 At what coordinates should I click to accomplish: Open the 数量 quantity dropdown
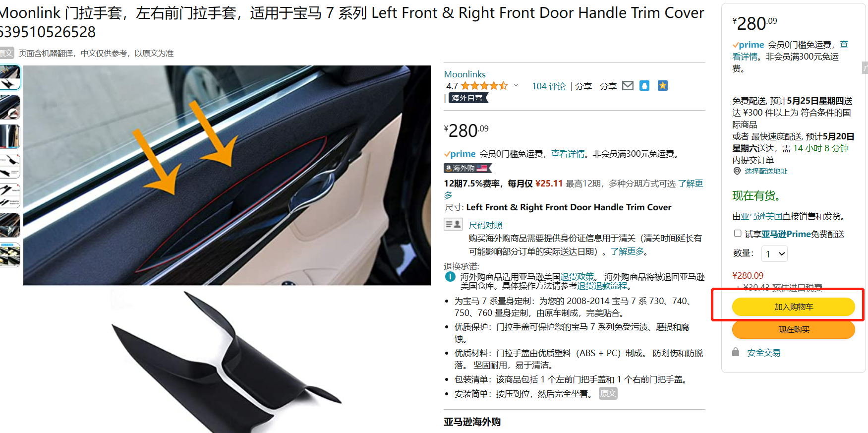[774, 254]
